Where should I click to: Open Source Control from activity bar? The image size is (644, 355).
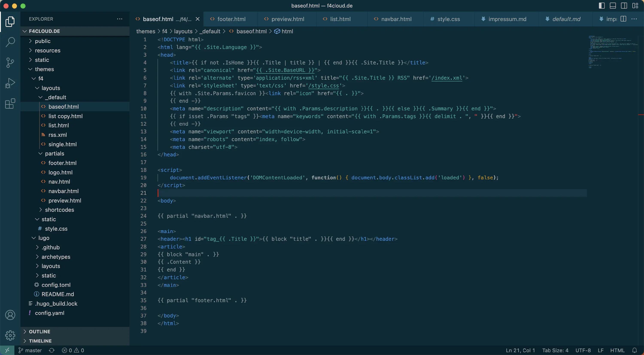pyautogui.click(x=10, y=62)
